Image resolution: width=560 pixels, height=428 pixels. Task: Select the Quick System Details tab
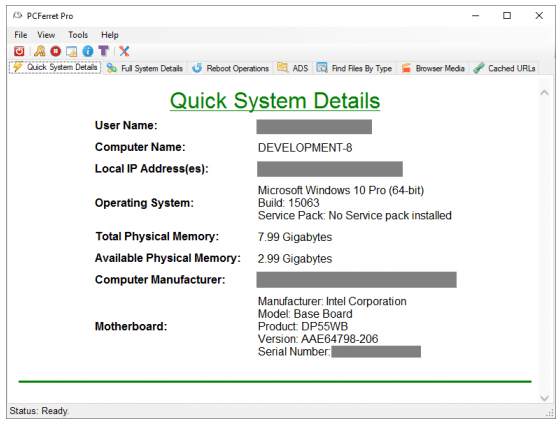[55, 67]
